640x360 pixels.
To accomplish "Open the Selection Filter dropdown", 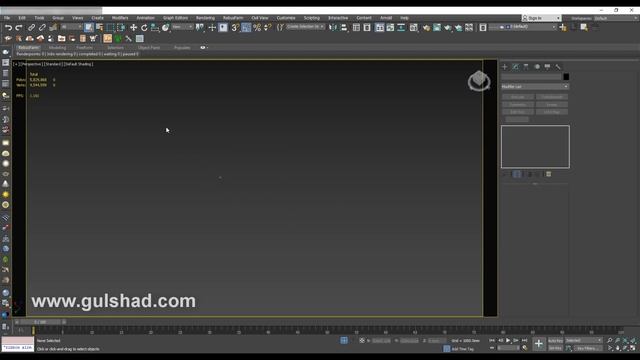I will point(71,27).
